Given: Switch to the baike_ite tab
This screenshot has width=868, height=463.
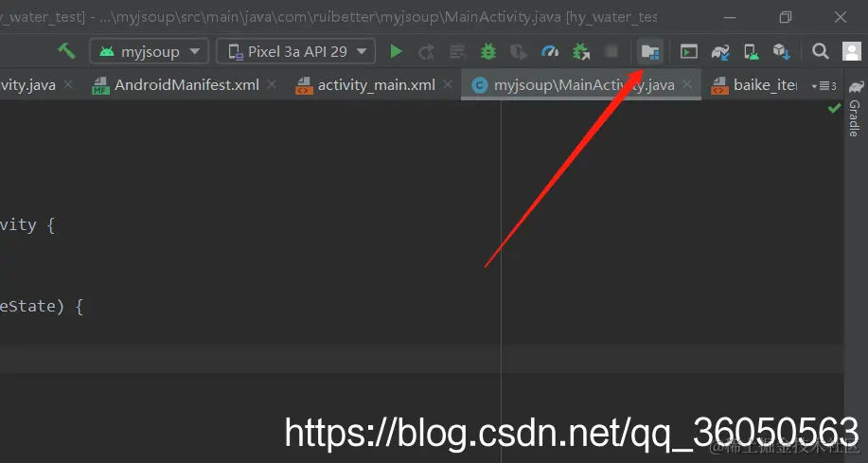Looking at the screenshot, I should pyautogui.click(x=754, y=84).
